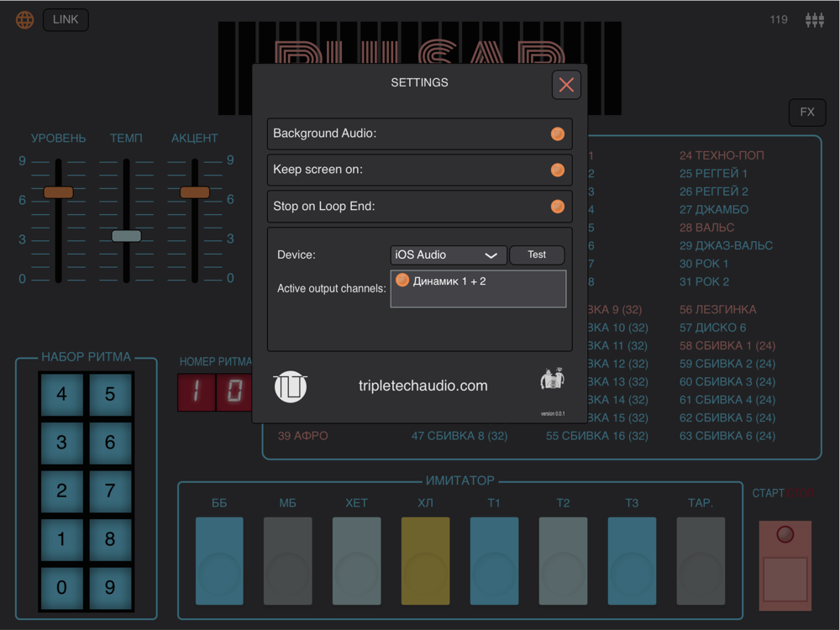
Task: Hit the Т1 drum pad
Action: [494, 561]
